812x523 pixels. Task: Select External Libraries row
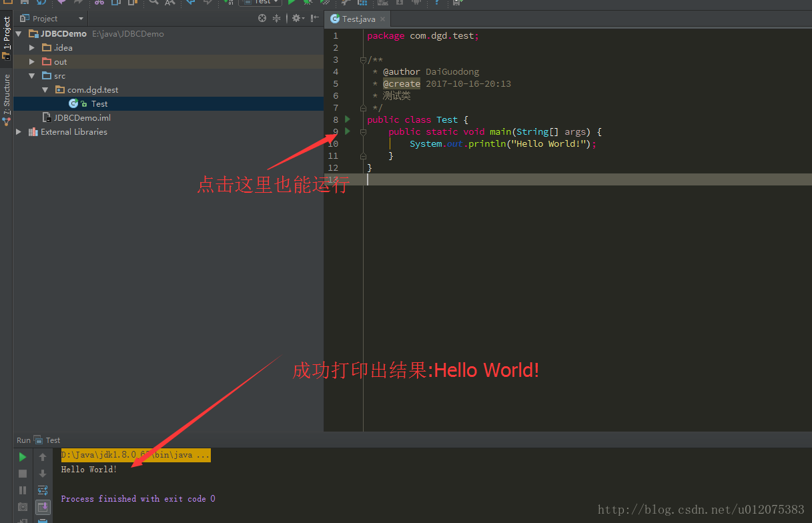click(x=168, y=132)
